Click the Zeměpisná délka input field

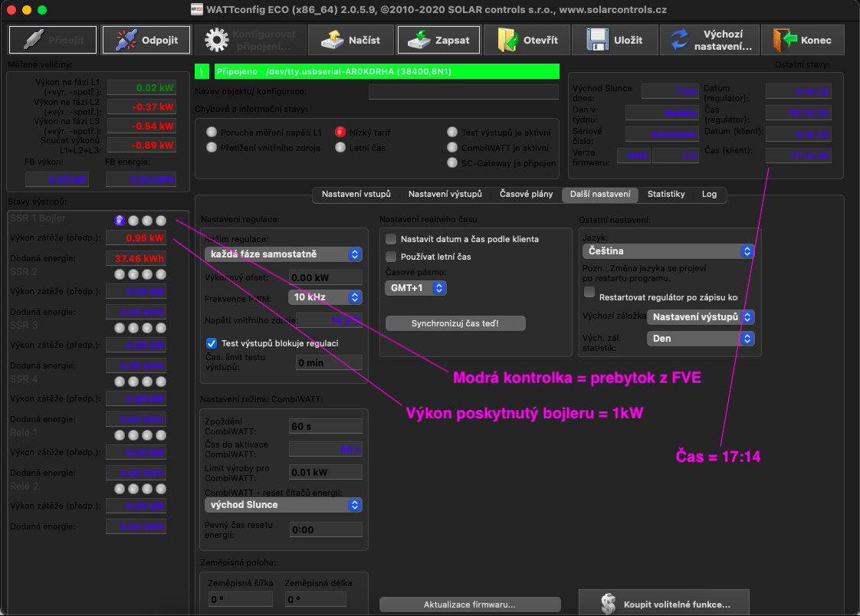click(315, 599)
